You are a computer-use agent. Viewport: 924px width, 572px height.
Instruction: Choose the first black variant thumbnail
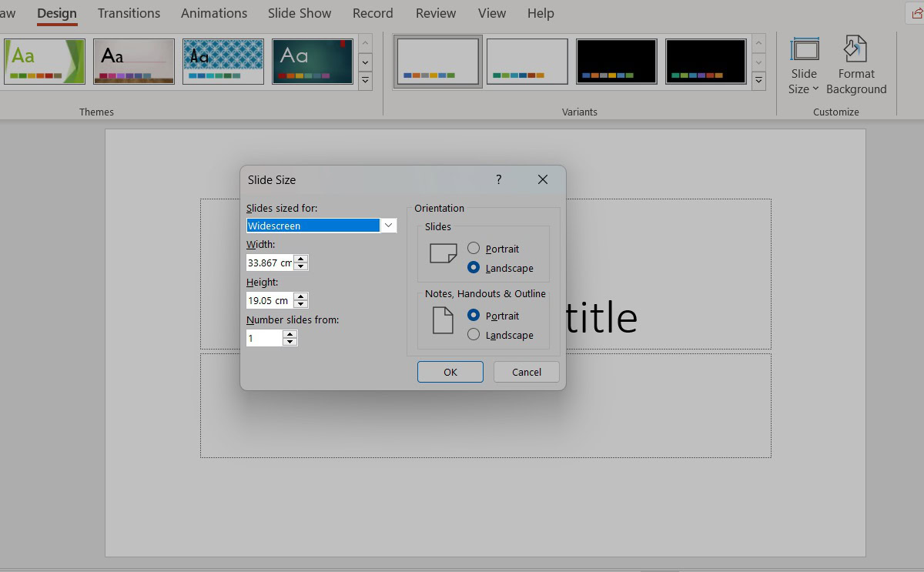[x=616, y=62]
